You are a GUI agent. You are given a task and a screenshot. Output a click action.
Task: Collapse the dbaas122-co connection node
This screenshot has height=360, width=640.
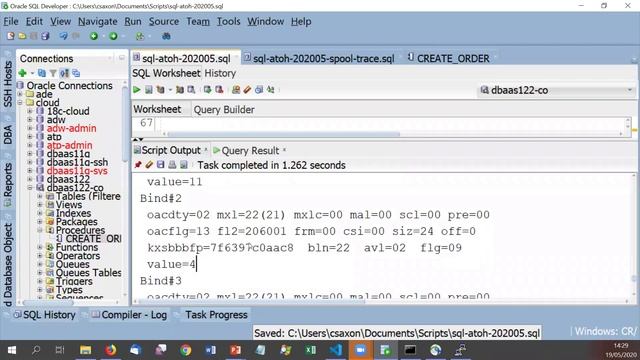click(x=30, y=188)
